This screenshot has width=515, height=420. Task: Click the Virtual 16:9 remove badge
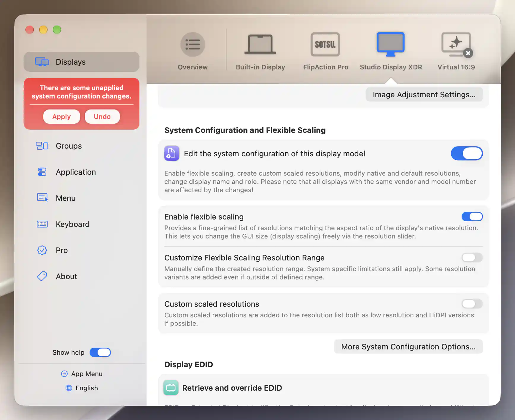pos(468,53)
